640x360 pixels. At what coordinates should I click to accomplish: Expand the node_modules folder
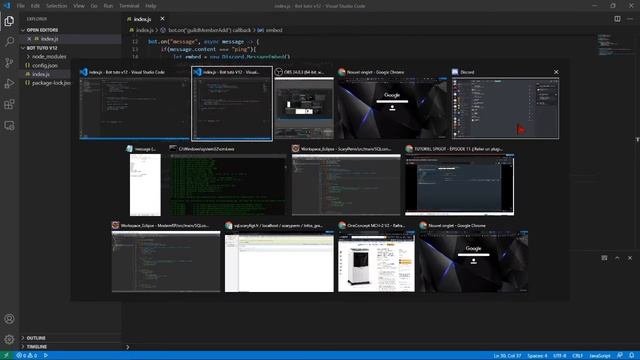(49, 56)
